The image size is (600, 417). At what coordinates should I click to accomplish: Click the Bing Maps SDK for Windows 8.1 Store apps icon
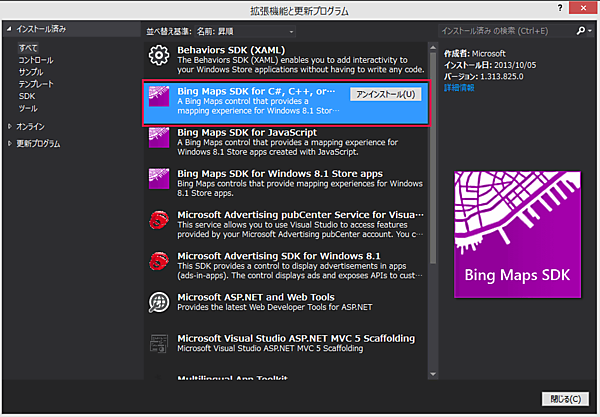tap(159, 180)
